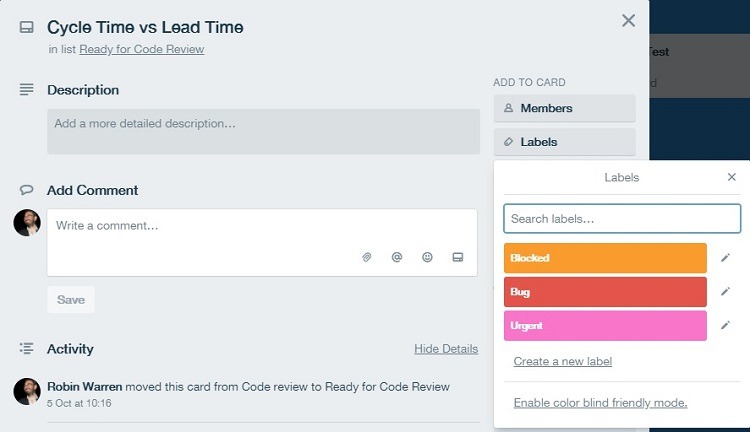Click the card icon beside the title

27,27
